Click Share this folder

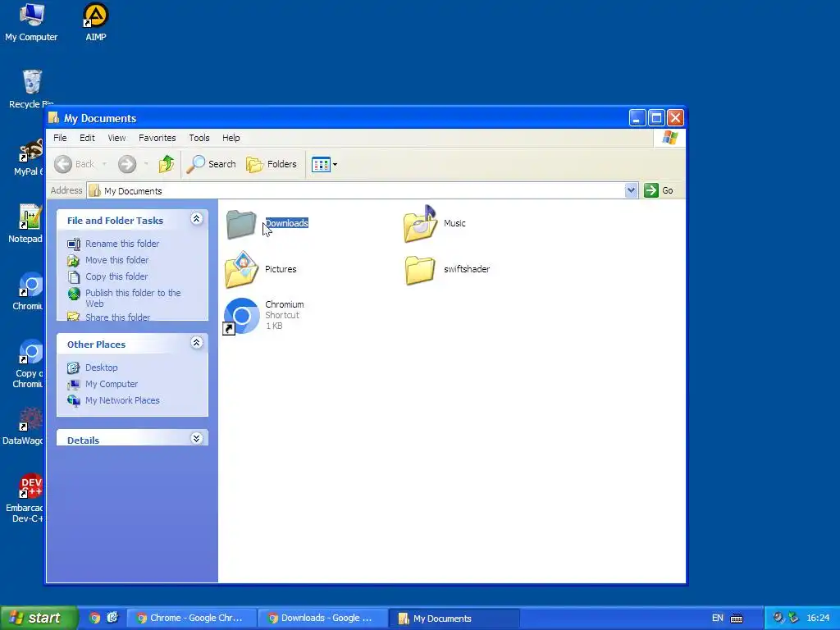[117, 317]
